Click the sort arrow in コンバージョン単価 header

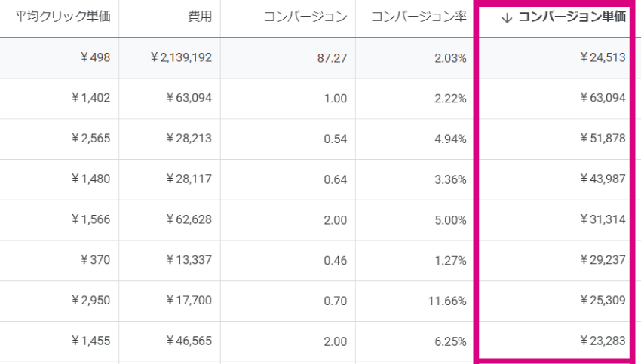(507, 17)
